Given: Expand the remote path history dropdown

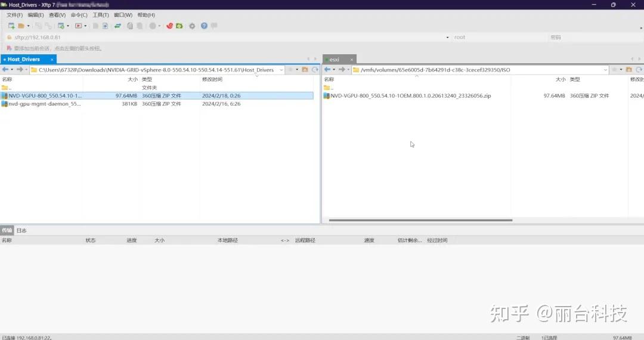Looking at the screenshot, I should point(605,70).
